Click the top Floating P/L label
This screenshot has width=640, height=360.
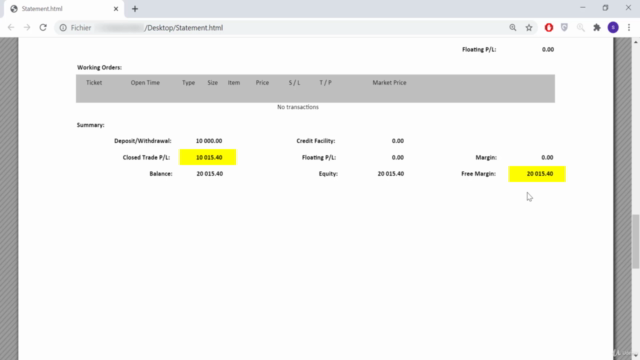point(479,49)
